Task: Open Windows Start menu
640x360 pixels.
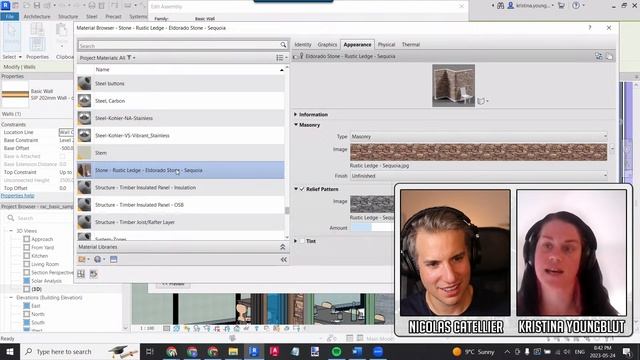Action: tap(9, 351)
